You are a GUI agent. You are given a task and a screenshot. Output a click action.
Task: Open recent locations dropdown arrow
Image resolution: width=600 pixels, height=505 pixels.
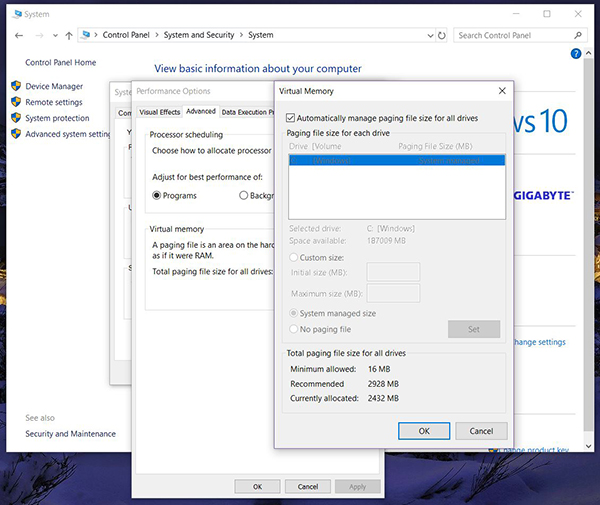coord(55,36)
